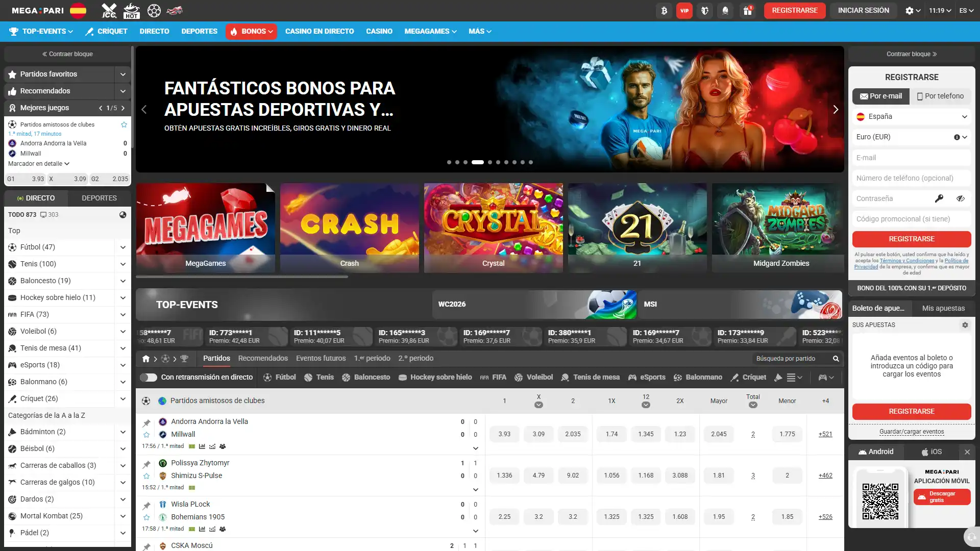The height and width of the screenshot is (551, 980).
Task: Open the Crash game thumbnail
Action: click(350, 228)
